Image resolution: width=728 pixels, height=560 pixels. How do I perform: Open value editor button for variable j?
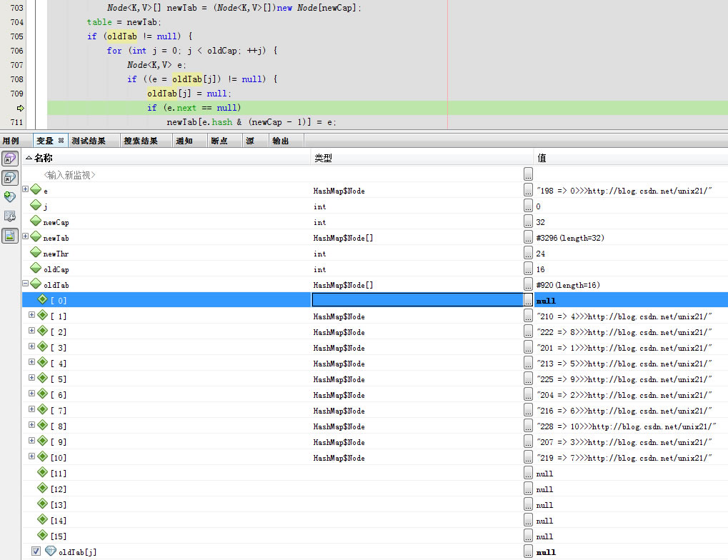(x=528, y=206)
